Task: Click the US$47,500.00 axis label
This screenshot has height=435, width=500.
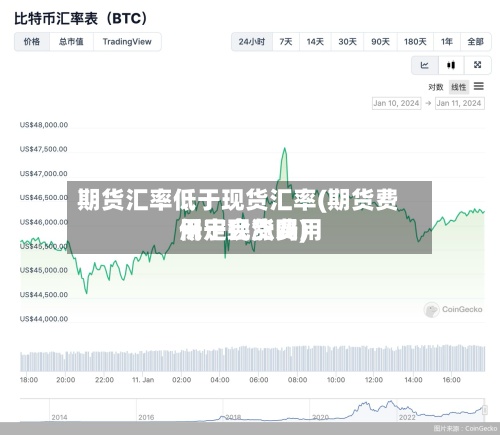Action: coord(44,149)
